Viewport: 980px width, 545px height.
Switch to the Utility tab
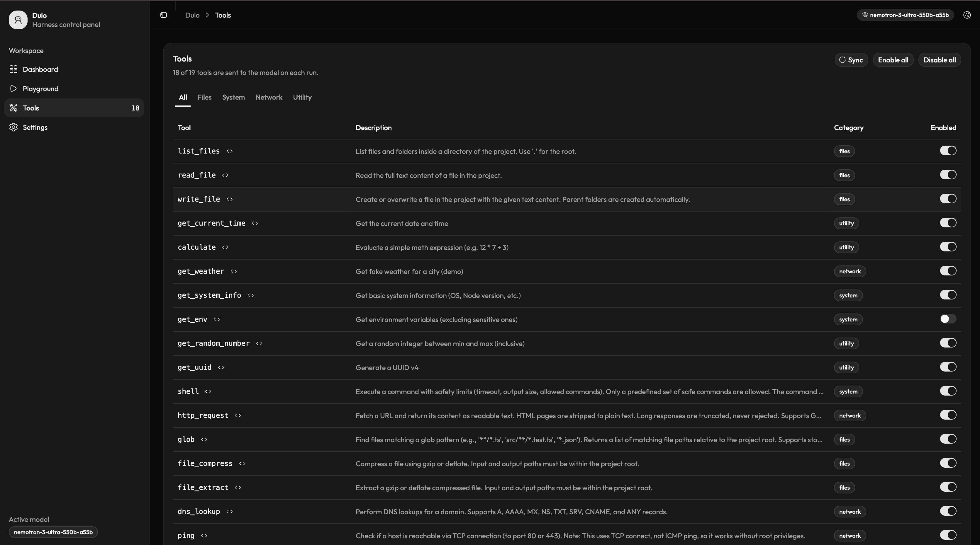(302, 97)
